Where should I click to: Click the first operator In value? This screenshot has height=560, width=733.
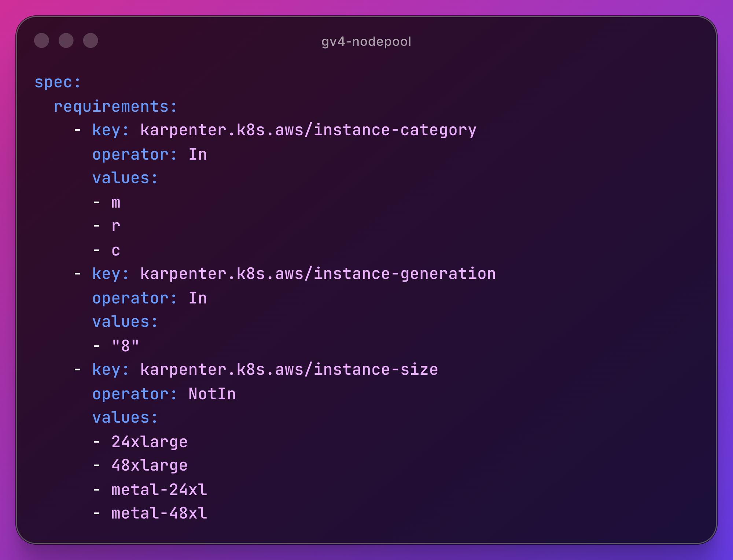click(x=198, y=155)
